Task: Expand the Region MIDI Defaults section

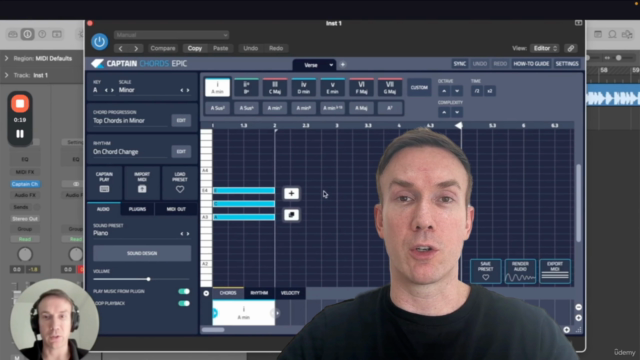Action: pyautogui.click(x=7, y=58)
